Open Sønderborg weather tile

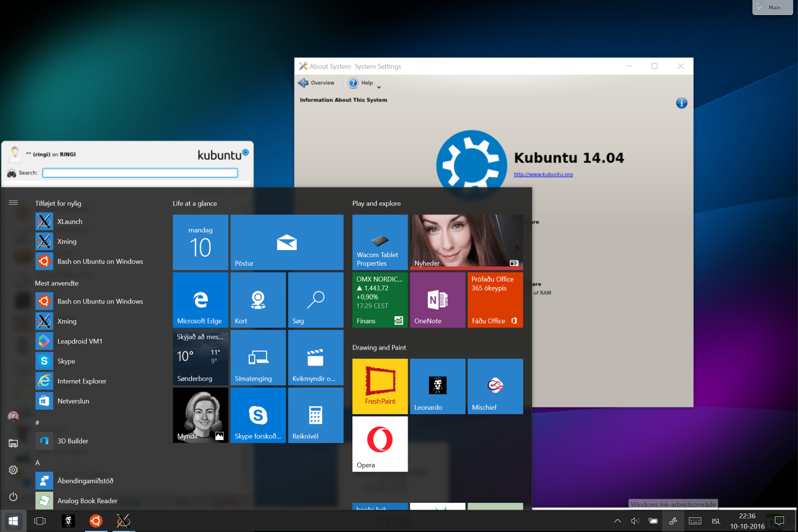click(200, 357)
